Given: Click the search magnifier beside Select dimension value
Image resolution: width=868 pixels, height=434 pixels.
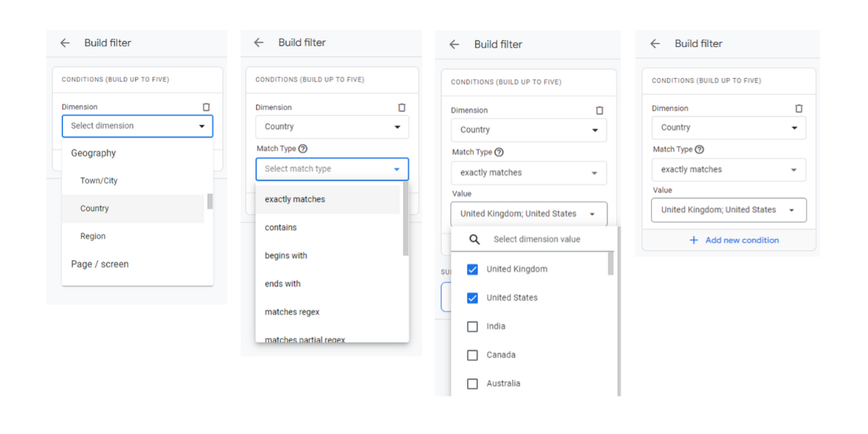Looking at the screenshot, I should [475, 239].
